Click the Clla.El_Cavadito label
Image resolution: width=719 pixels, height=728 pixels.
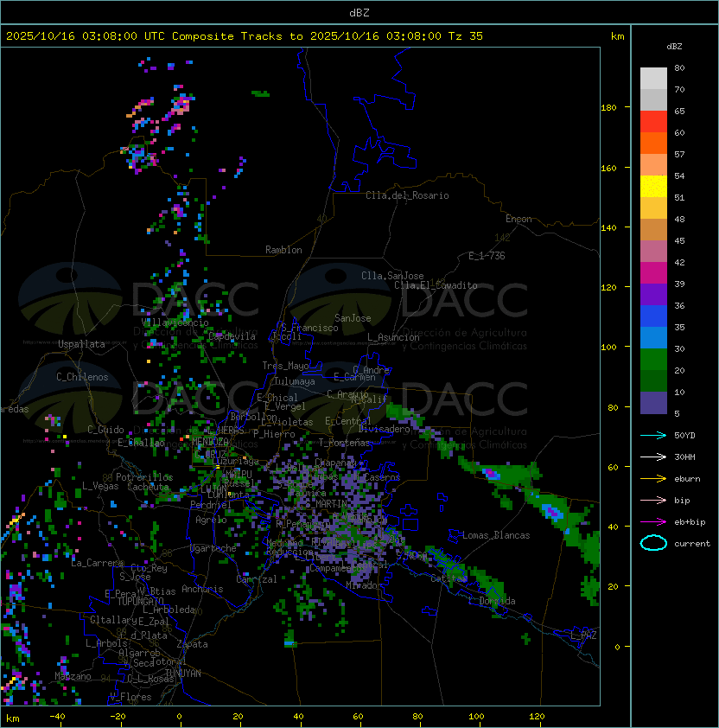tap(436, 285)
